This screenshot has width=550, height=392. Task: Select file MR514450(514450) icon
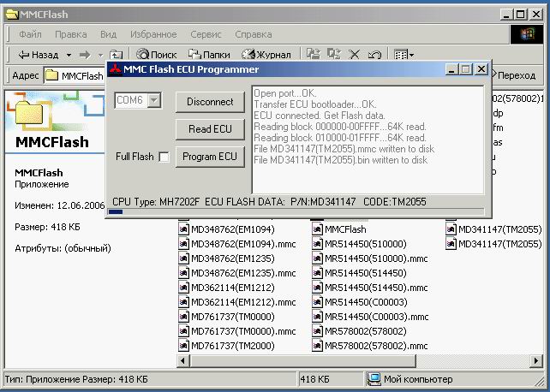[317, 273]
